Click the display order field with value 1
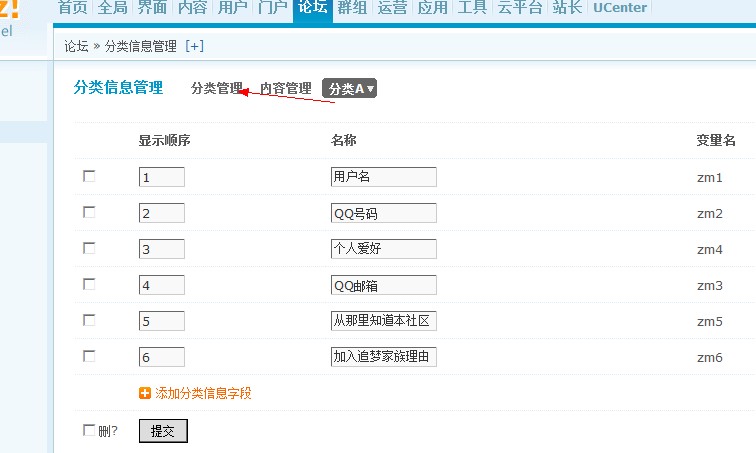 click(162, 177)
